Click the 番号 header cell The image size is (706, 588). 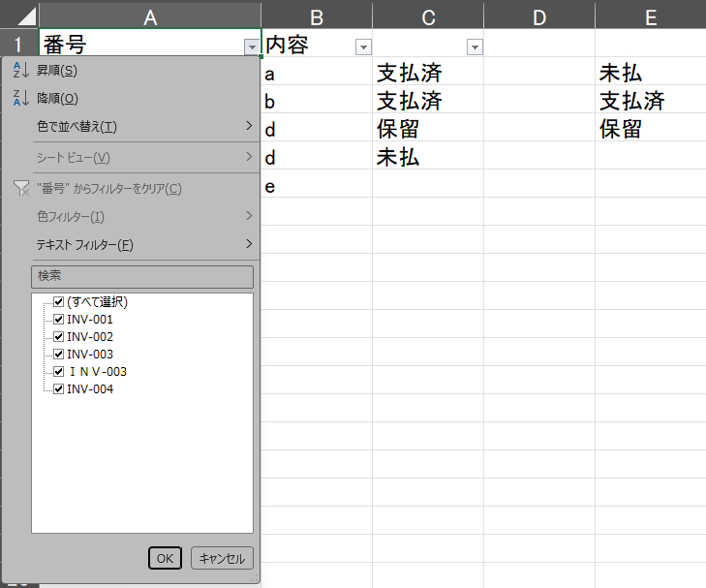coord(150,43)
